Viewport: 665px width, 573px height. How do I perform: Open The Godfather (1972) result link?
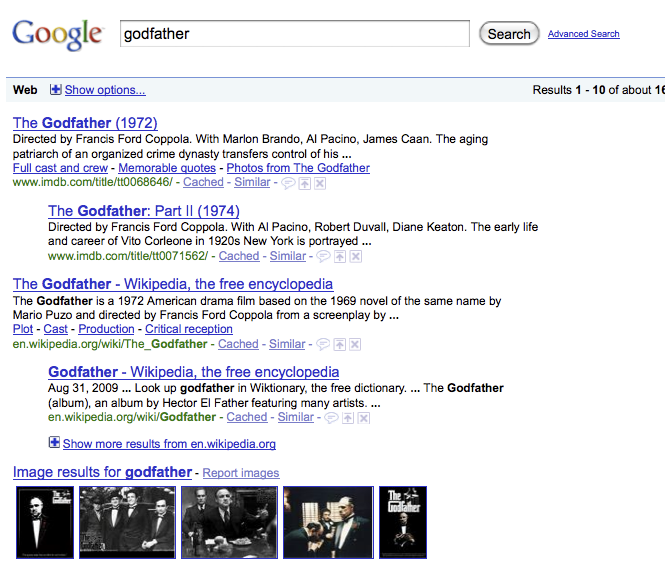click(85, 123)
